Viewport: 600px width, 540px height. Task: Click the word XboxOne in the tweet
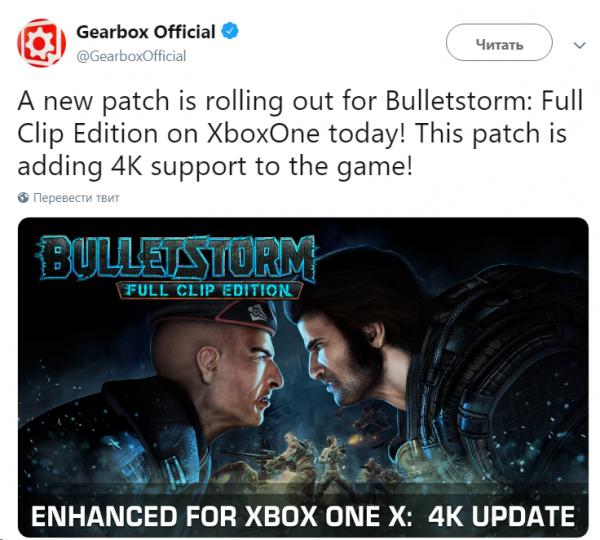(263, 134)
